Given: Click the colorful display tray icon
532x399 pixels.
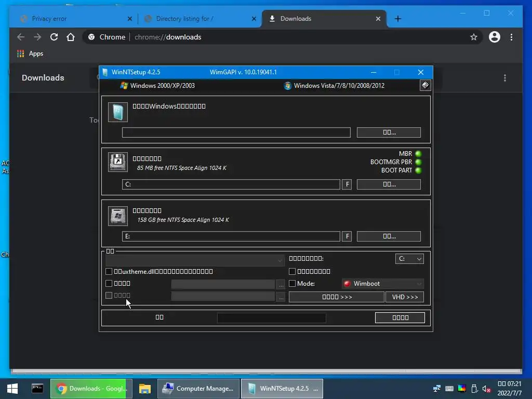Looking at the screenshot, I should [462, 389].
